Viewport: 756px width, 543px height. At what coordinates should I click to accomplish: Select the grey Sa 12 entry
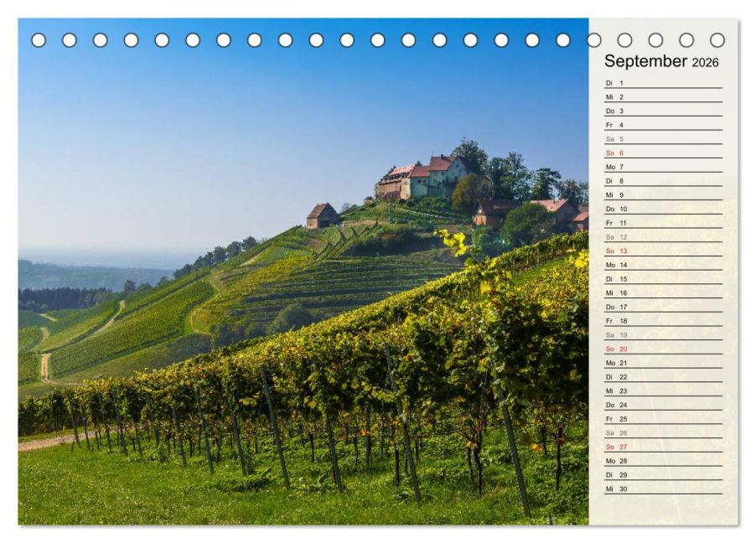click(x=662, y=237)
